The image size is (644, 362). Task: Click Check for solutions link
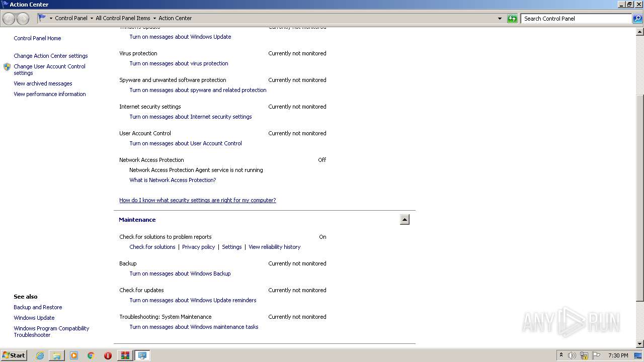click(x=152, y=247)
